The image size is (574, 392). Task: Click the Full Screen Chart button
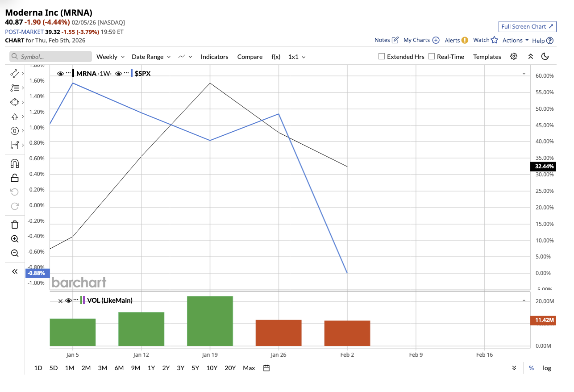pos(527,26)
